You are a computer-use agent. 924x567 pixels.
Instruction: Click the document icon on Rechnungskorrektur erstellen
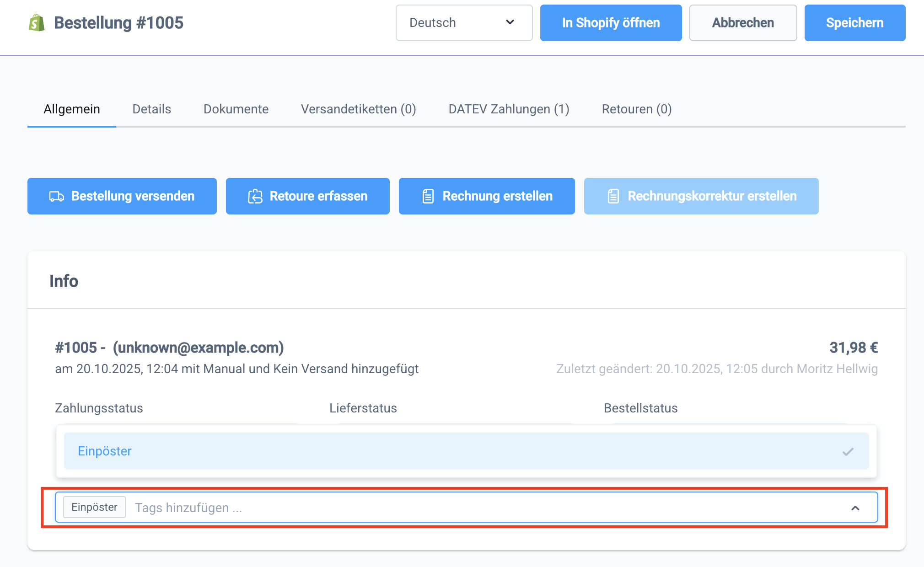(613, 197)
